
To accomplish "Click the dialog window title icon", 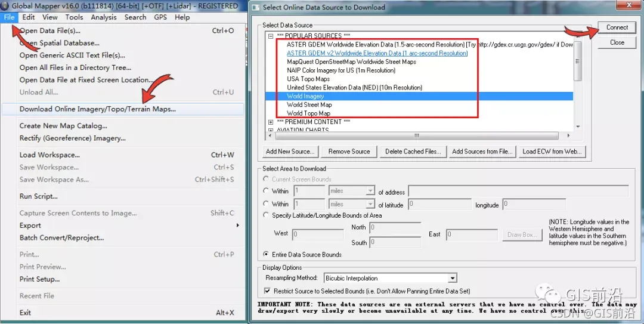I will tap(256, 7).
